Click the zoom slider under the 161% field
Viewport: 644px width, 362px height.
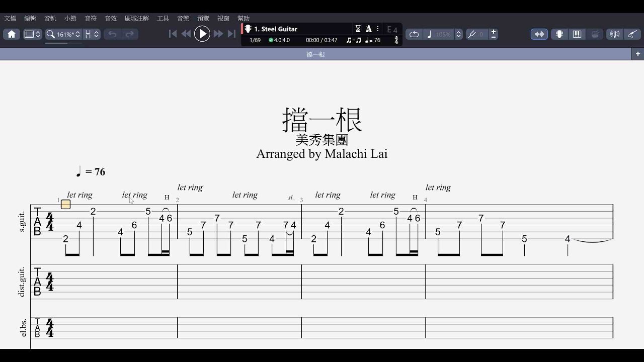coord(63,43)
